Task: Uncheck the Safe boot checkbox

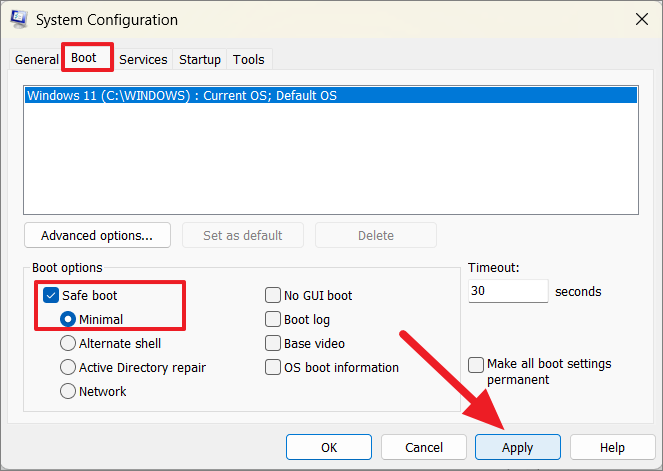Action: point(51,295)
